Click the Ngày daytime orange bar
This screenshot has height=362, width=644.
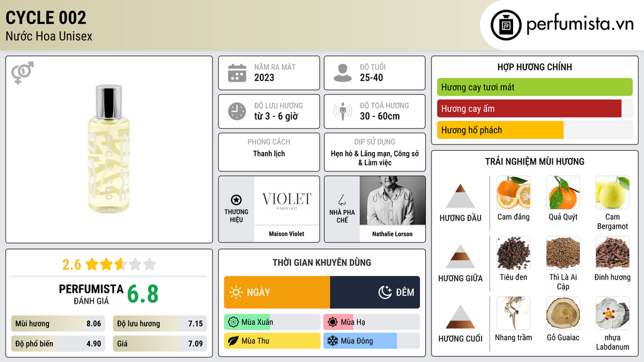click(277, 292)
